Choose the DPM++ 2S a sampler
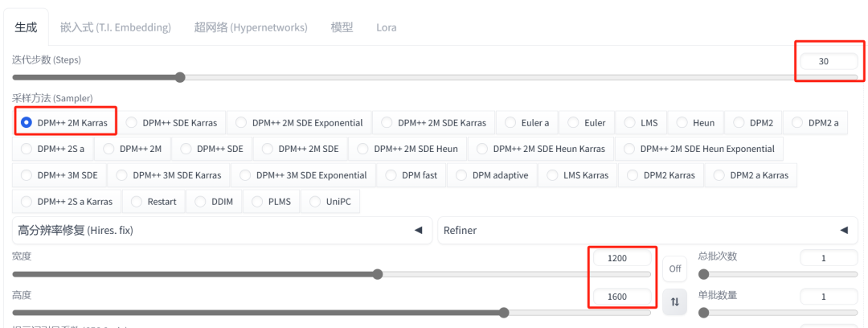Viewport: 868px width, 328px height. [52, 149]
